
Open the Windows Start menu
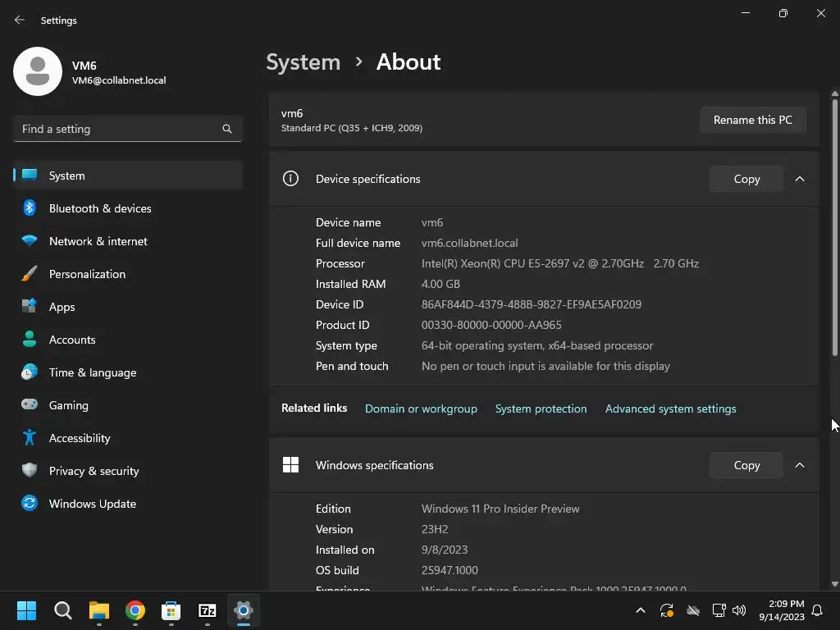26,610
